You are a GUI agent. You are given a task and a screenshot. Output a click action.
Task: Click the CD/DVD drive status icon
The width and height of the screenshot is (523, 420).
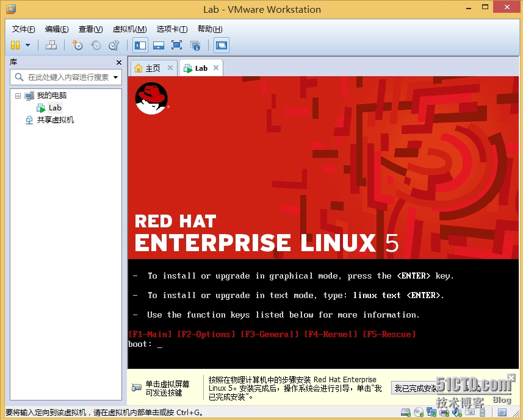[x=419, y=413]
